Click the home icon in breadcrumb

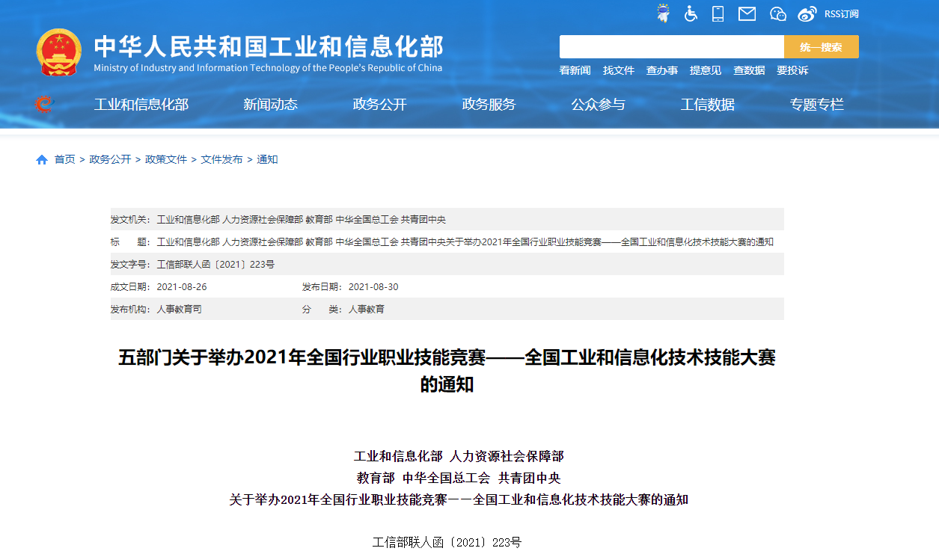pyautogui.click(x=42, y=159)
